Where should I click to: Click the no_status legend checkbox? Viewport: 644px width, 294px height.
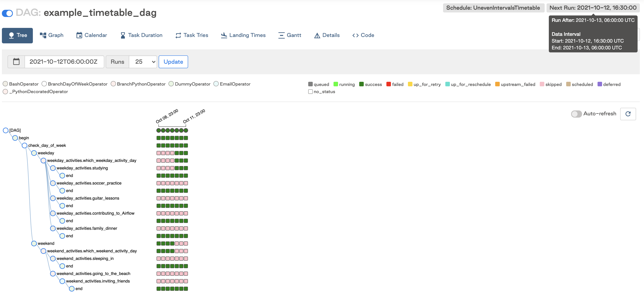pyautogui.click(x=310, y=92)
